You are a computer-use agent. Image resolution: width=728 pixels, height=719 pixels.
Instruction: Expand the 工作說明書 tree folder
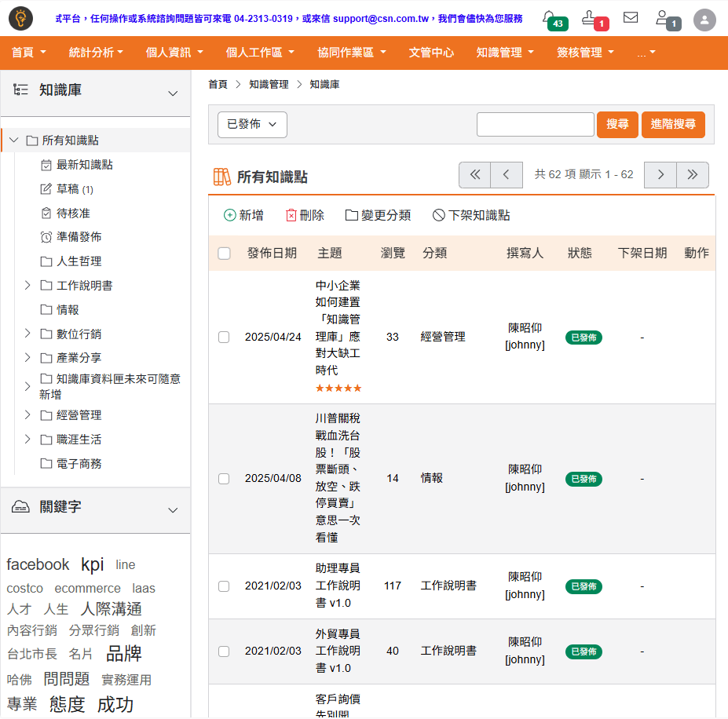(27, 286)
